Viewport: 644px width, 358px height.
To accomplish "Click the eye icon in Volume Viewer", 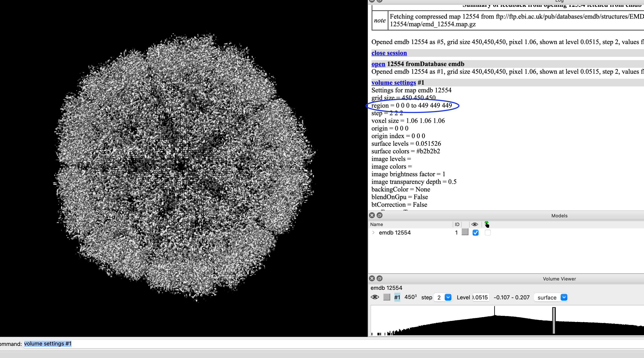I will (x=375, y=297).
